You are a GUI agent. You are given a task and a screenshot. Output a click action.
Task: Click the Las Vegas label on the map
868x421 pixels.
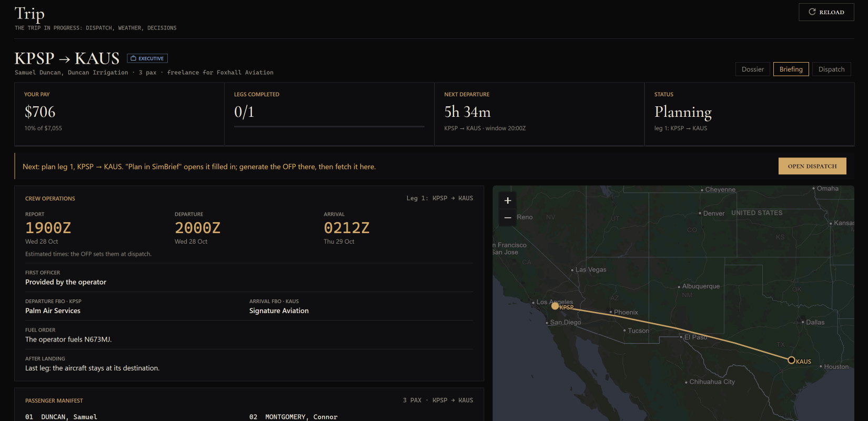tap(591, 269)
